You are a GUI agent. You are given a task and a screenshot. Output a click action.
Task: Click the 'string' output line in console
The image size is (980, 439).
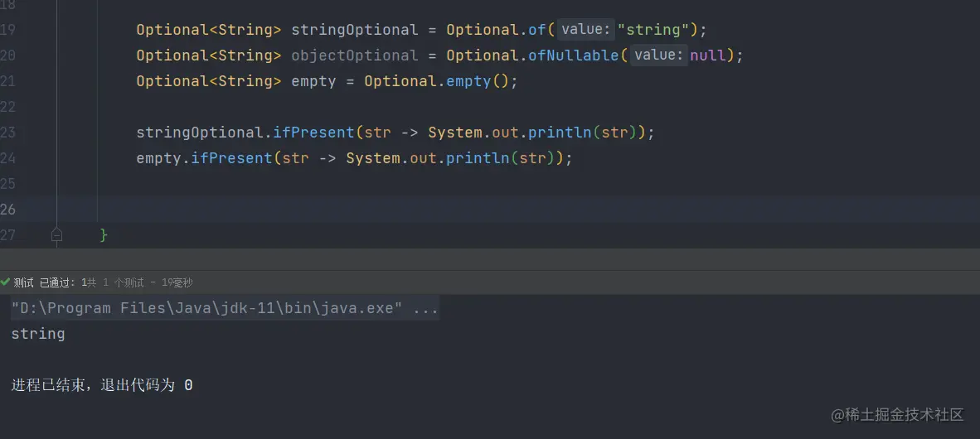tap(38, 334)
